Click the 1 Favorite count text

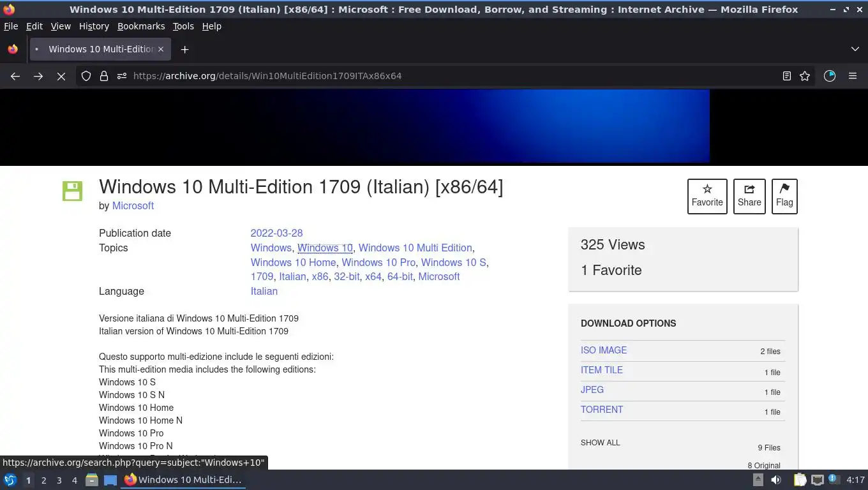coord(611,270)
